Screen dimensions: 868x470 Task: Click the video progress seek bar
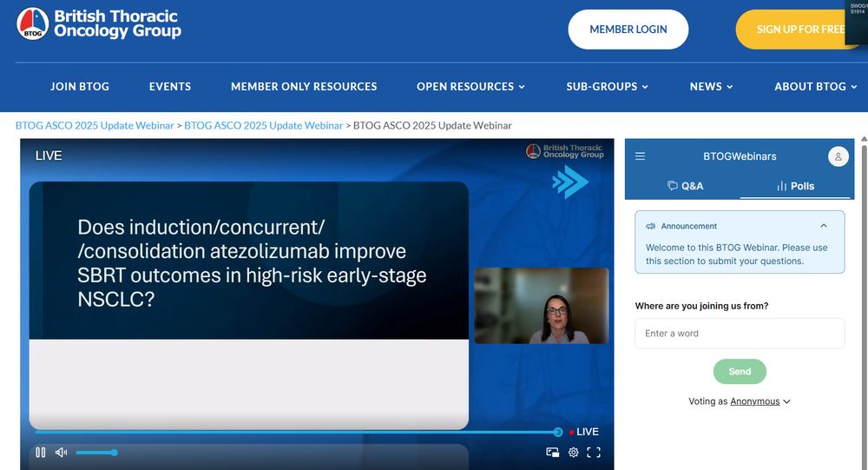click(297, 432)
